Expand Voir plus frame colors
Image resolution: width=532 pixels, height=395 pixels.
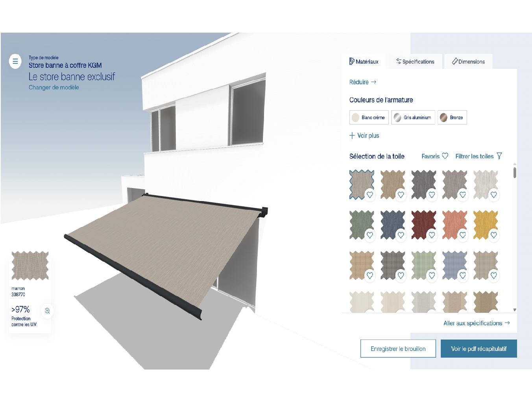coord(364,136)
